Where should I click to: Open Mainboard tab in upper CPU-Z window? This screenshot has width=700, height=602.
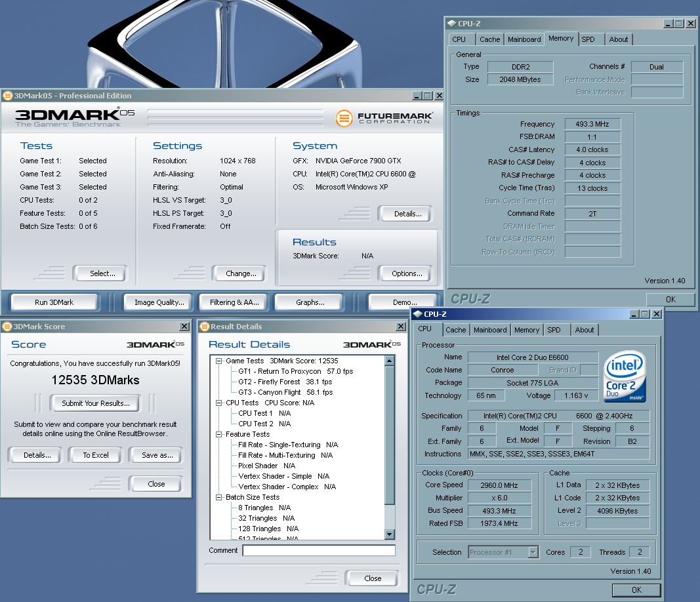pos(524,39)
